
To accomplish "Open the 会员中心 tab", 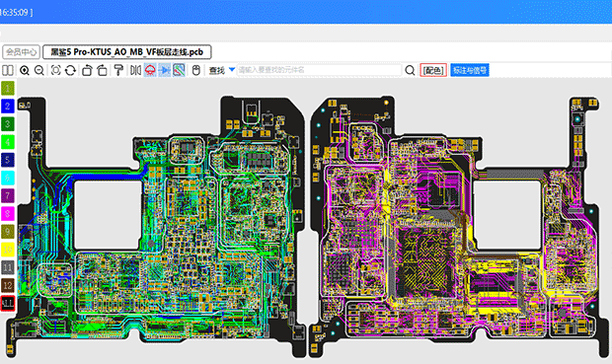I will coord(21,52).
